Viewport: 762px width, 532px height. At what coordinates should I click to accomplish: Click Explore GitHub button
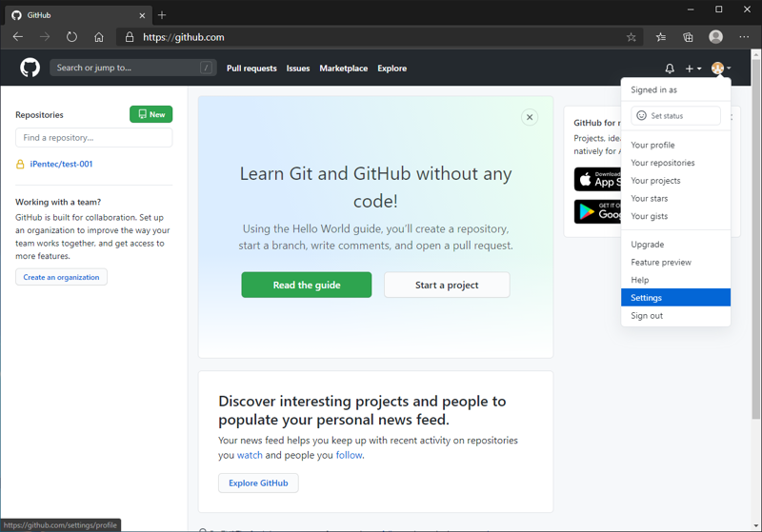(258, 483)
